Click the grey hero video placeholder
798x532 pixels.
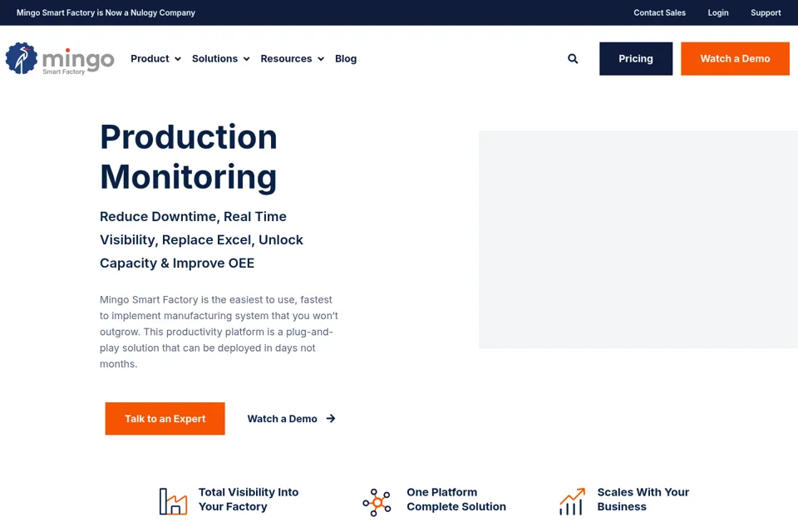point(638,239)
